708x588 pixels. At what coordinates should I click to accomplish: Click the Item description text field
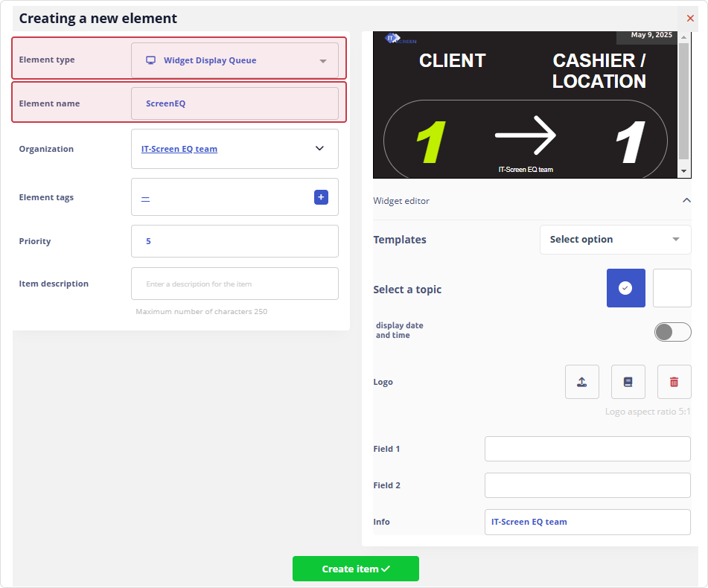[x=235, y=284]
